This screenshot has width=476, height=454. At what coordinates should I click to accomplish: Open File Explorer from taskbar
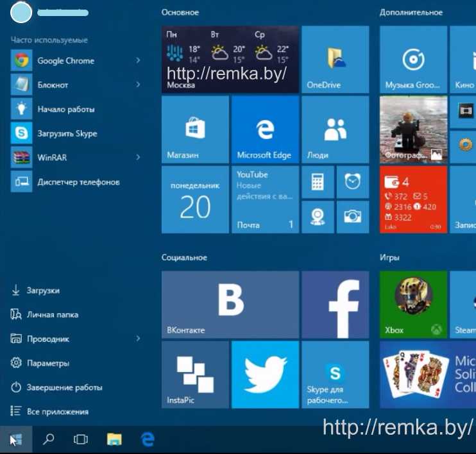coord(114,439)
